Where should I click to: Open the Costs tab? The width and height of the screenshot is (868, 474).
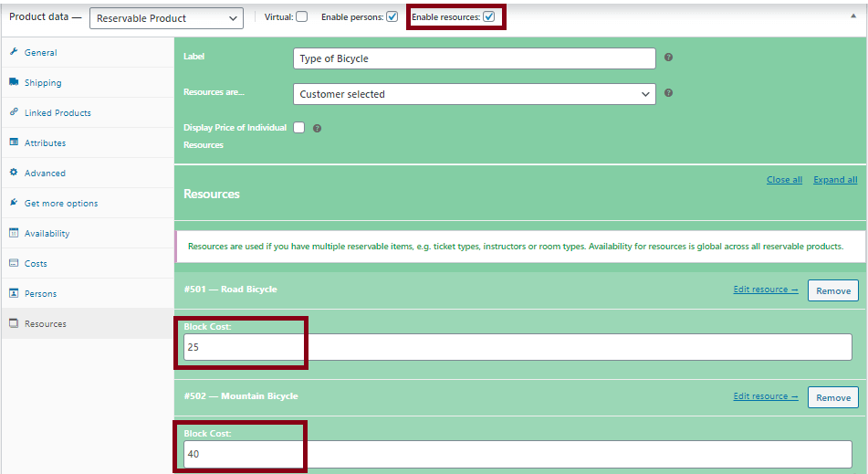pyautogui.click(x=36, y=263)
